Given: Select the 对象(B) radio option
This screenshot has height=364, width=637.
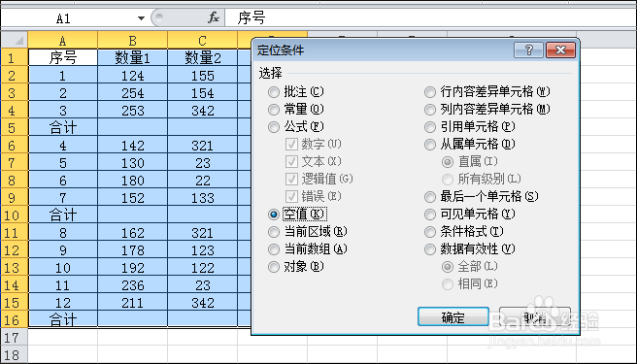Looking at the screenshot, I should [296, 267].
